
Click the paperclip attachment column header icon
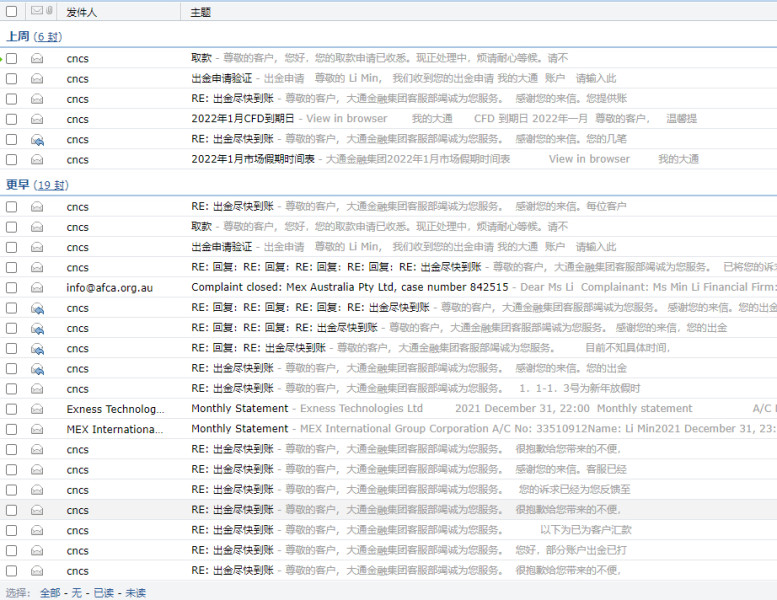48,11
